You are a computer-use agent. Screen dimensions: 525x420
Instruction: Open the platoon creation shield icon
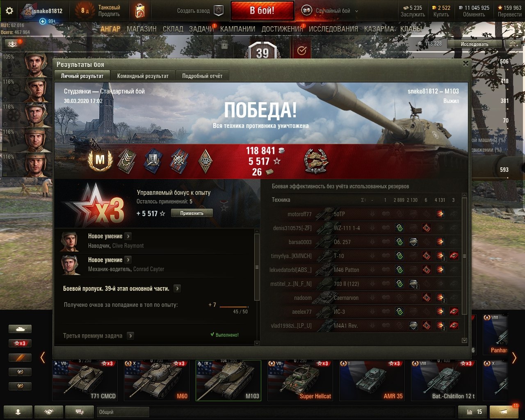[219, 11]
